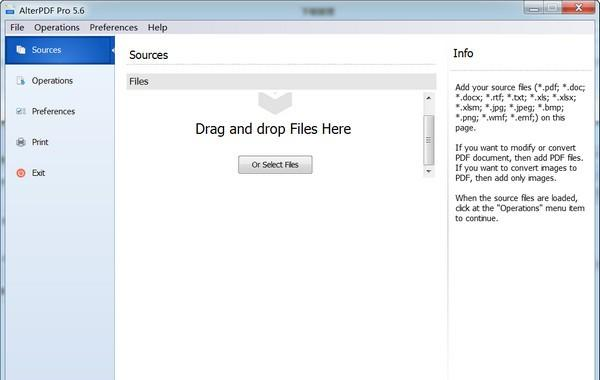Click the Or Select Files button
This screenshot has height=380, width=600.
click(275, 165)
